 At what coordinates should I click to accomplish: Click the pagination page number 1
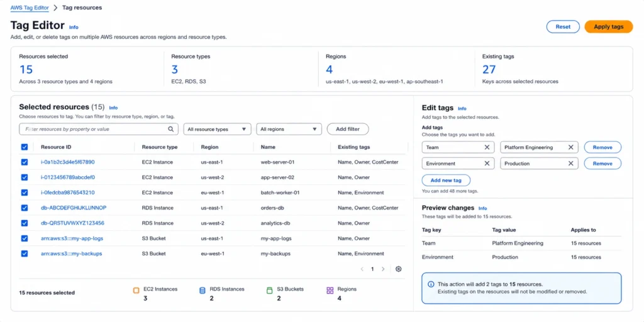(x=372, y=269)
